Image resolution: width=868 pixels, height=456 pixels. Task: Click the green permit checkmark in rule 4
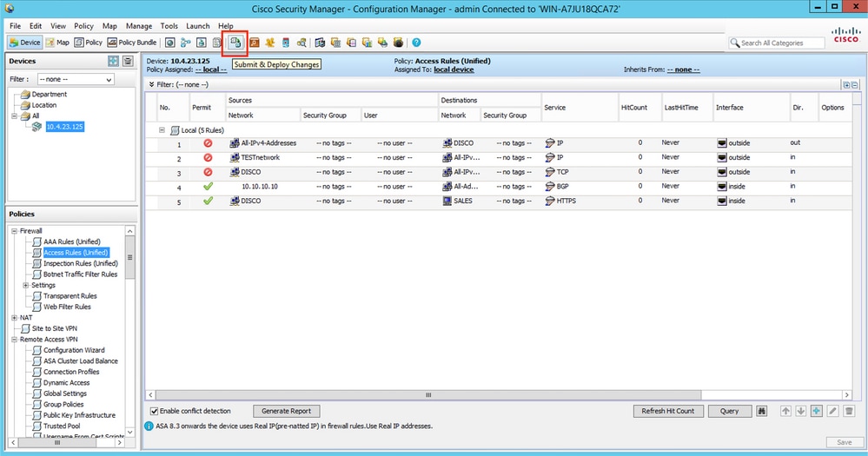coord(209,187)
